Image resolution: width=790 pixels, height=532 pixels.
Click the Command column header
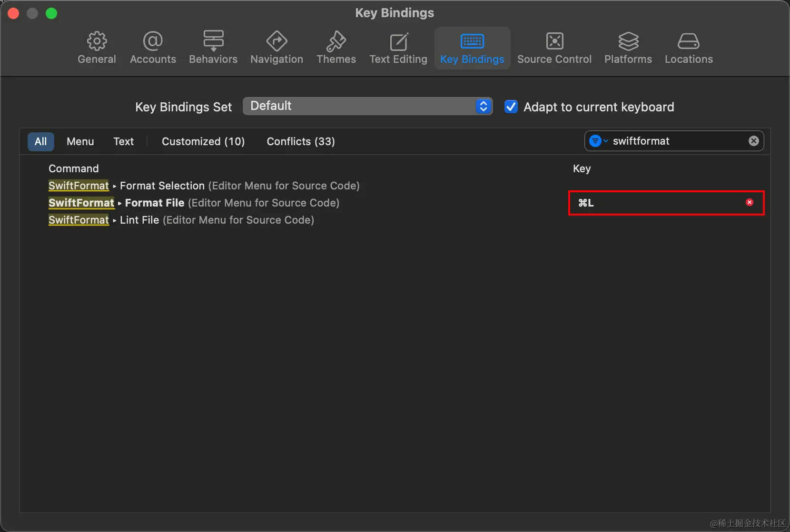pyautogui.click(x=74, y=168)
